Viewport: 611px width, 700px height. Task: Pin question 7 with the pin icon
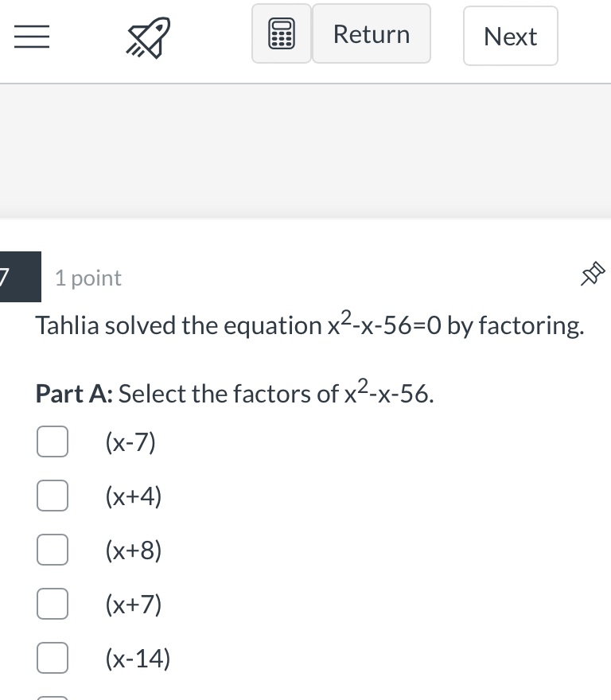tap(592, 275)
